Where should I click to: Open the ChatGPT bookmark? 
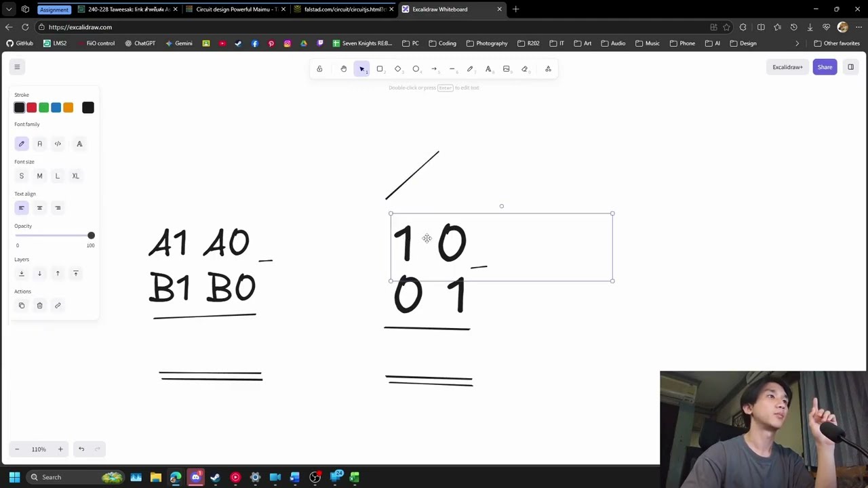[x=140, y=43]
